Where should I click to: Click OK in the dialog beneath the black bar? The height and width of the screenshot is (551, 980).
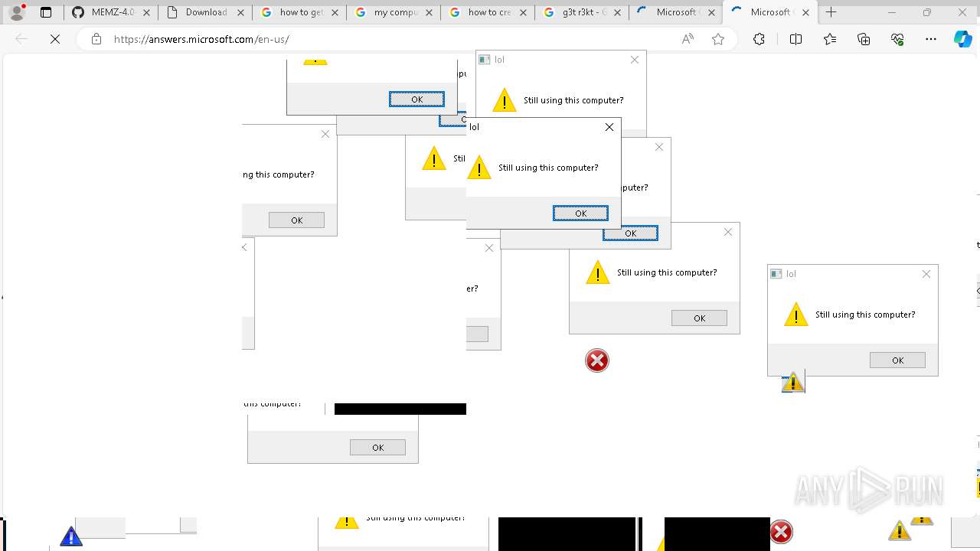pyautogui.click(x=377, y=447)
